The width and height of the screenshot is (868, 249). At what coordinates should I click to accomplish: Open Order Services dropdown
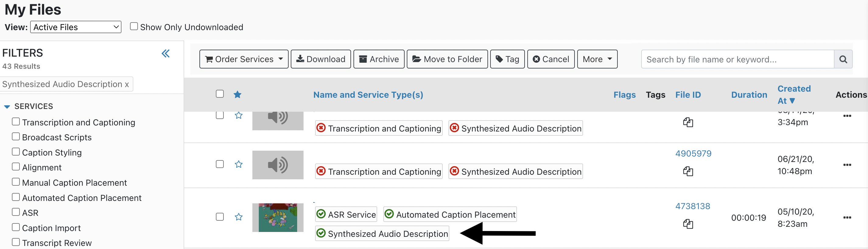pyautogui.click(x=244, y=59)
